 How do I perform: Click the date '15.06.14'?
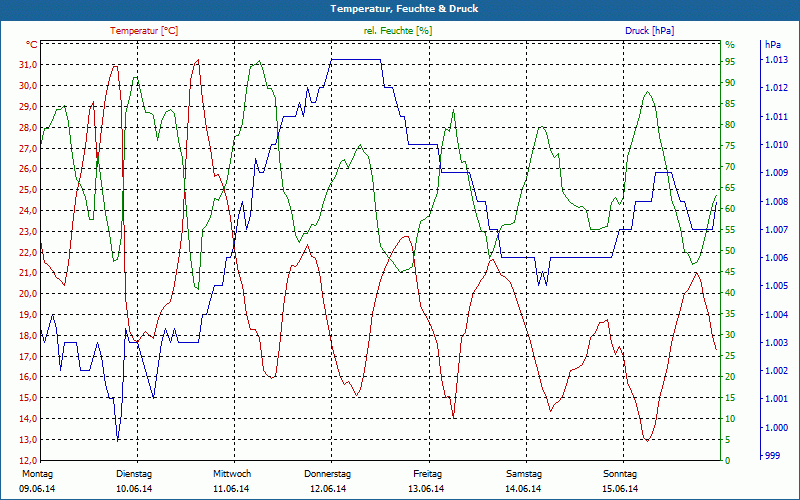click(620, 489)
